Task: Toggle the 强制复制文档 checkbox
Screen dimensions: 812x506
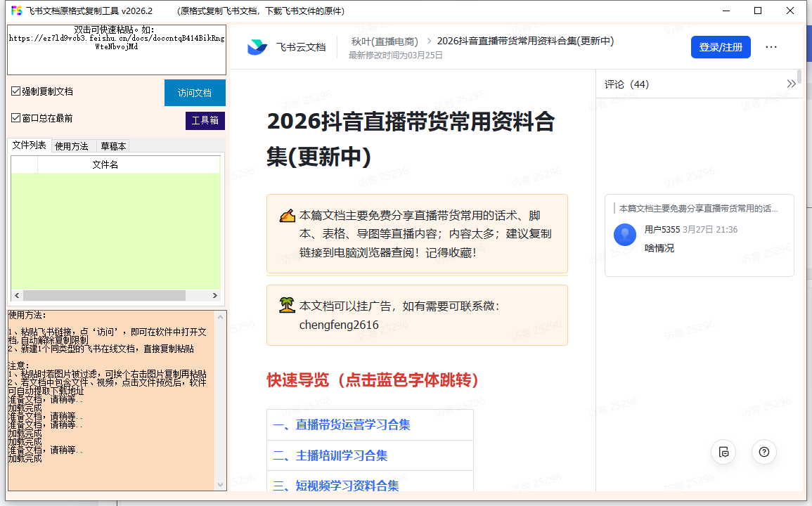Action: point(16,91)
